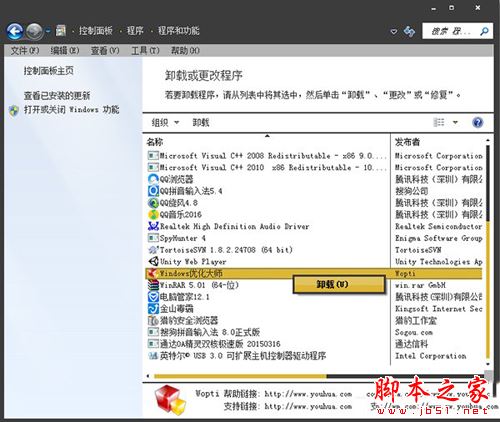Expand the 组织 dropdown
The width and height of the screenshot is (500, 422).
click(x=165, y=123)
